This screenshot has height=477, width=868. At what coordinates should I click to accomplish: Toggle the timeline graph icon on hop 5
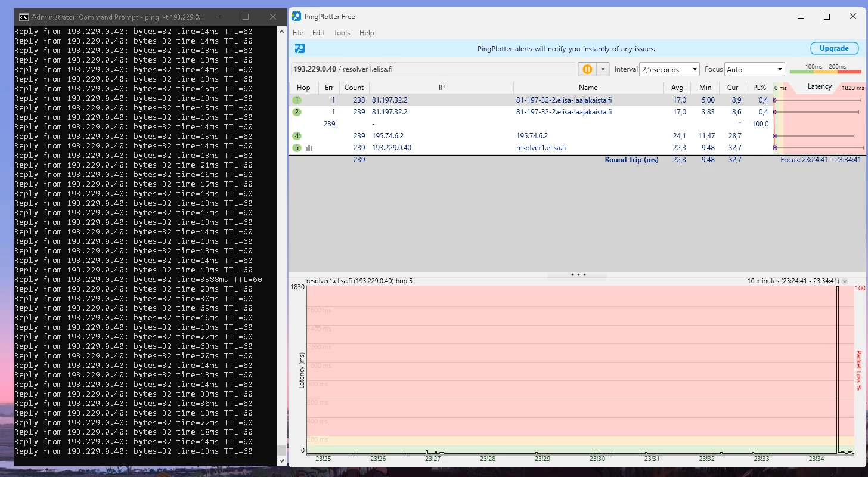(x=309, y=148)
